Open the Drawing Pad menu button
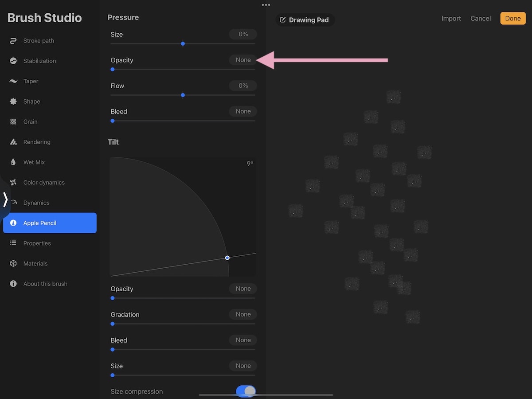The height and width of the screenshot is (399, 532). point(305,20)
